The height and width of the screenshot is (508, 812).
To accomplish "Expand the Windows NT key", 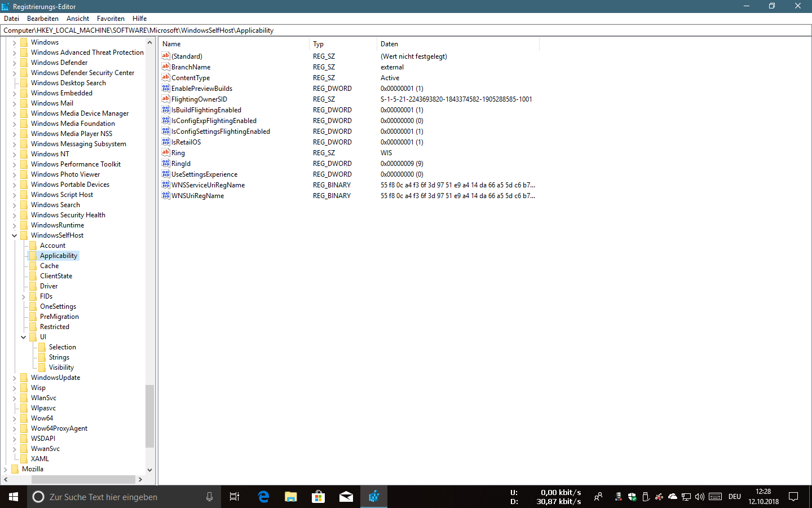I will click(x=14, y=154).
